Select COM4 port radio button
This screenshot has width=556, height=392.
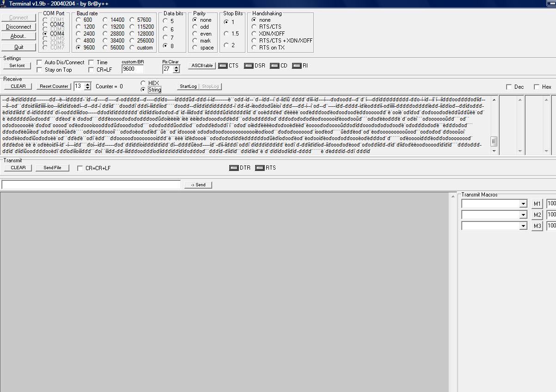45,34
